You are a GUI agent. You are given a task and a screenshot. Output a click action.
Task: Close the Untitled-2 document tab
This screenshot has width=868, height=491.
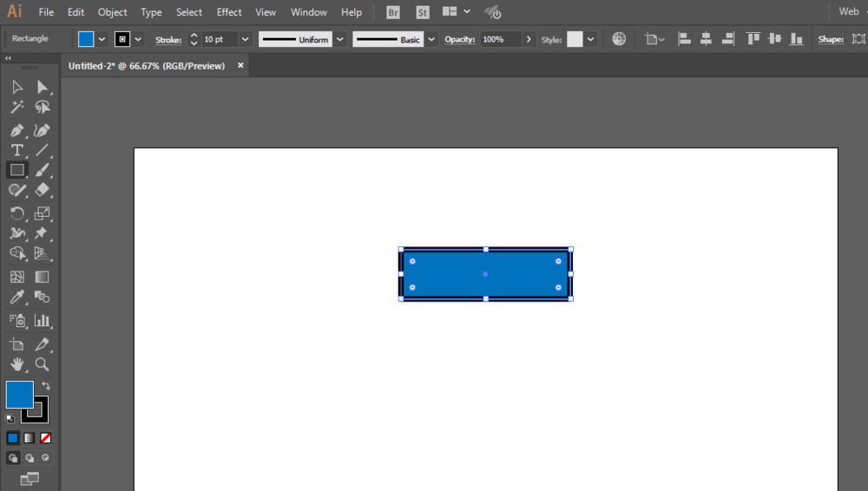240,65
